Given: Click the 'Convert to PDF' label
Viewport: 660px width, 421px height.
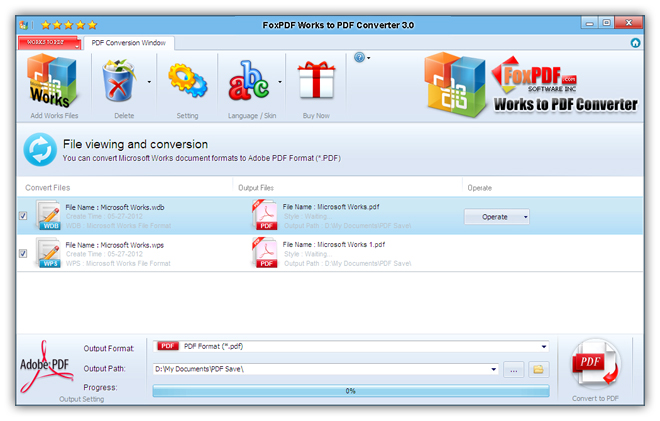Looking at the screenshot, I should [x=595, y=398].
